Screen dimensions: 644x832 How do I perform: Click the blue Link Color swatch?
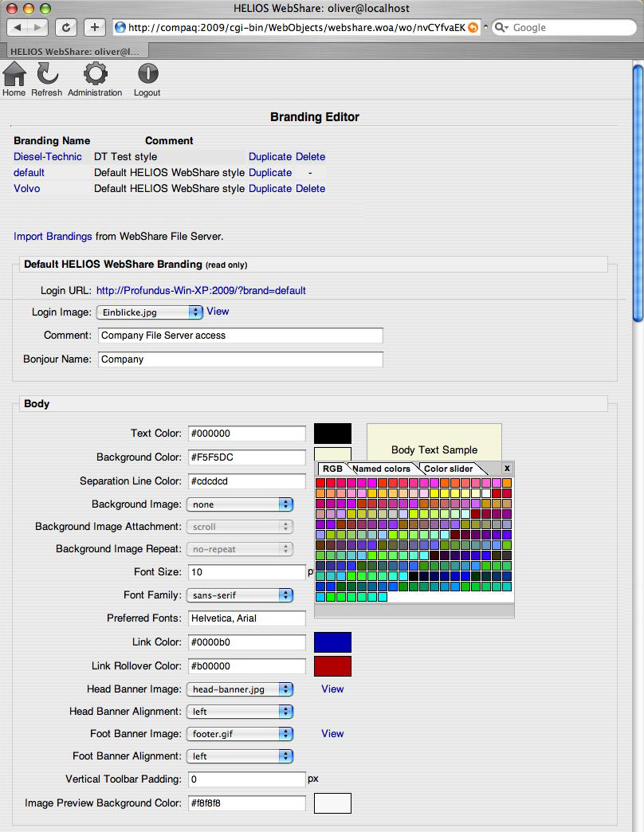pos(332,642)
